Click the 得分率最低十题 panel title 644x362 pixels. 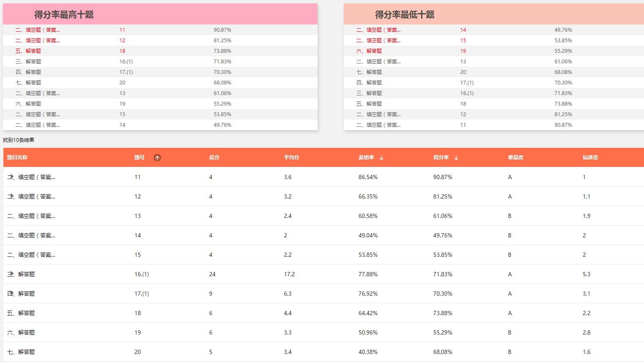(x=405, y=15)
